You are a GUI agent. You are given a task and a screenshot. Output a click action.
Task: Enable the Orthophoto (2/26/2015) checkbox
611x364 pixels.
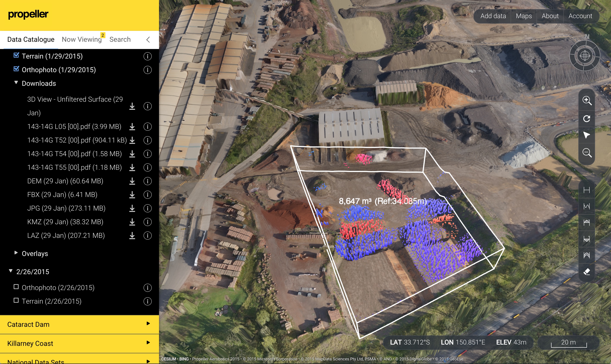(16, 287)
